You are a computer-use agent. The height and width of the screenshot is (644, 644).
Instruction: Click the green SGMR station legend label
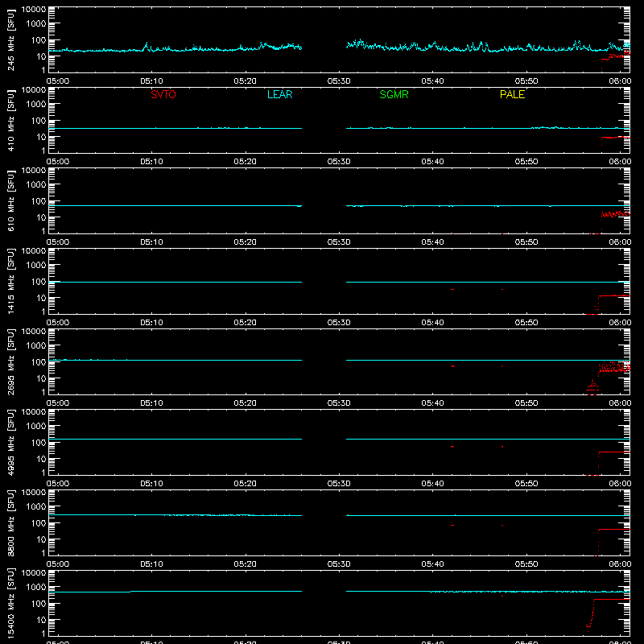tap(394, 94)
